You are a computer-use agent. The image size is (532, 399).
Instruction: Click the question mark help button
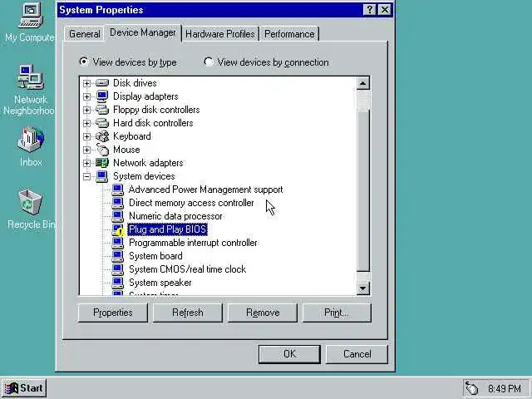[369, 10]
